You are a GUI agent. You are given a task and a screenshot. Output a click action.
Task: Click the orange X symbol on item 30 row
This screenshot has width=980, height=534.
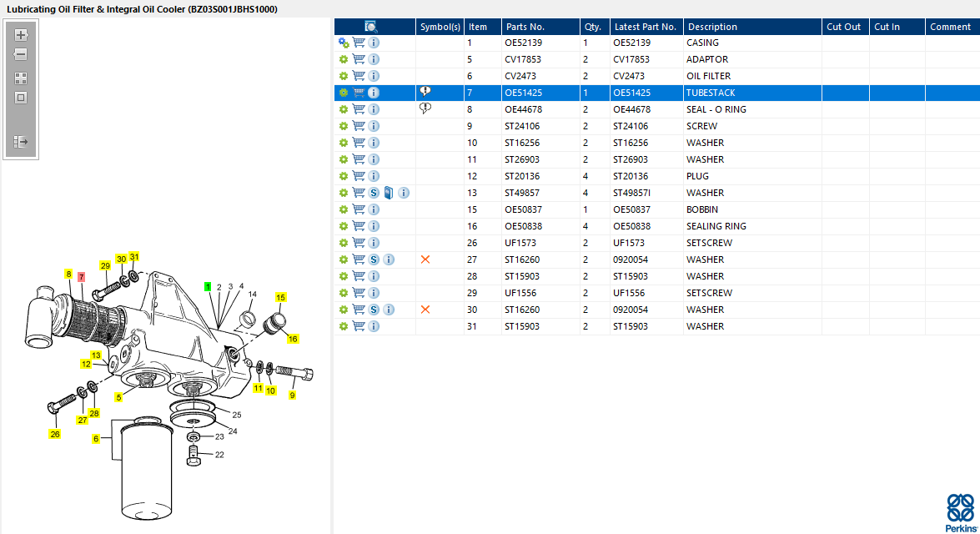(425, 310)
